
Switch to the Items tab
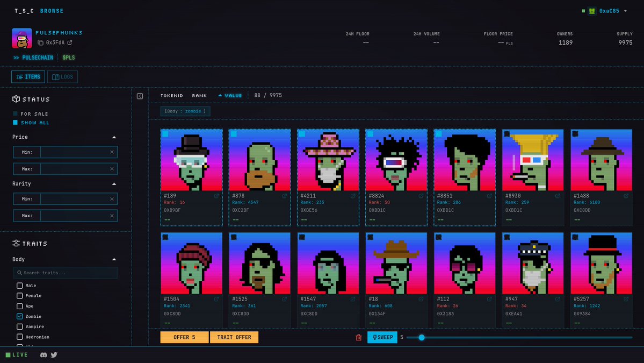tap(28, 77)
